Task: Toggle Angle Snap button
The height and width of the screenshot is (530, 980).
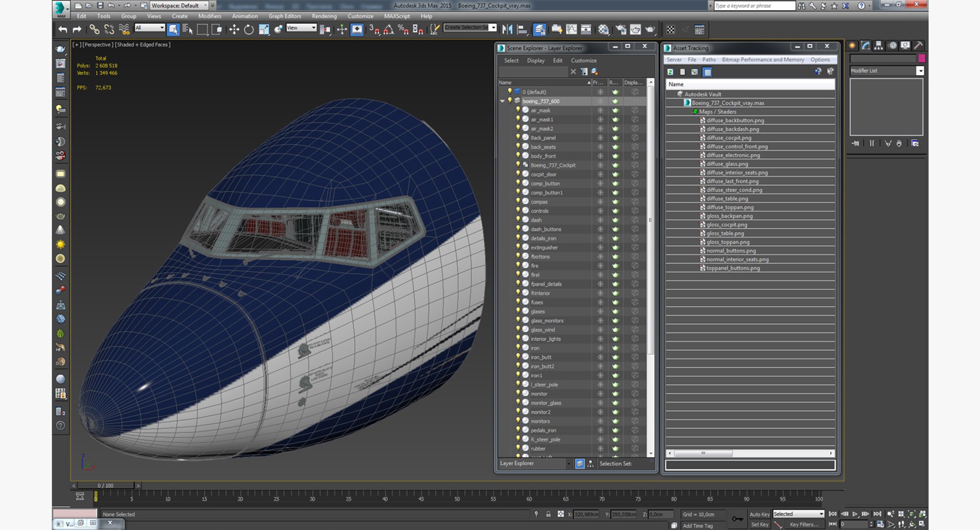Action: (x=388, y=30)
